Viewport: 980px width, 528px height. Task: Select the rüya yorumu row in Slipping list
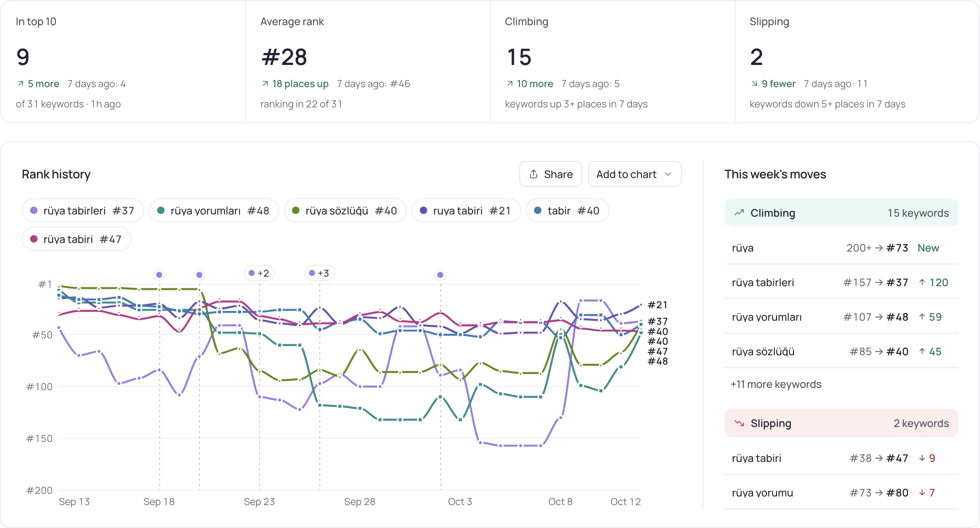point(841,493)
